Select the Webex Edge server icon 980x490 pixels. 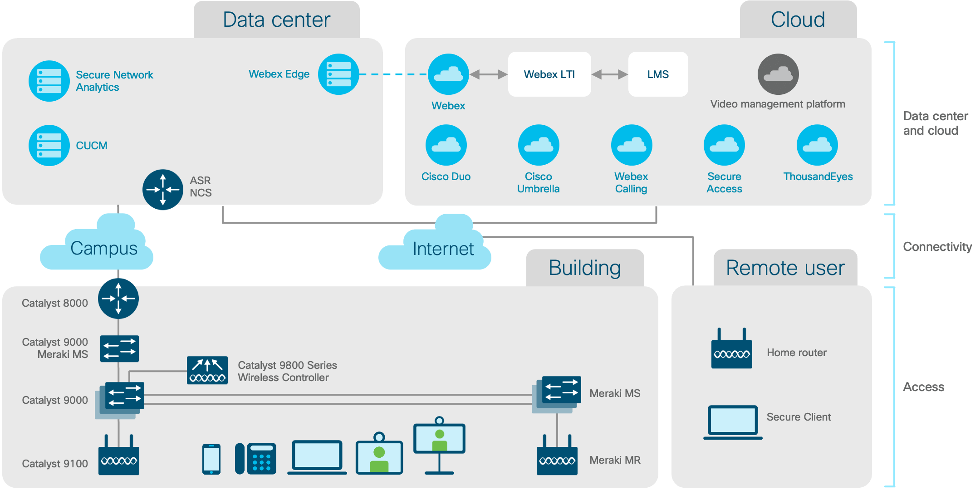[338, 74]
